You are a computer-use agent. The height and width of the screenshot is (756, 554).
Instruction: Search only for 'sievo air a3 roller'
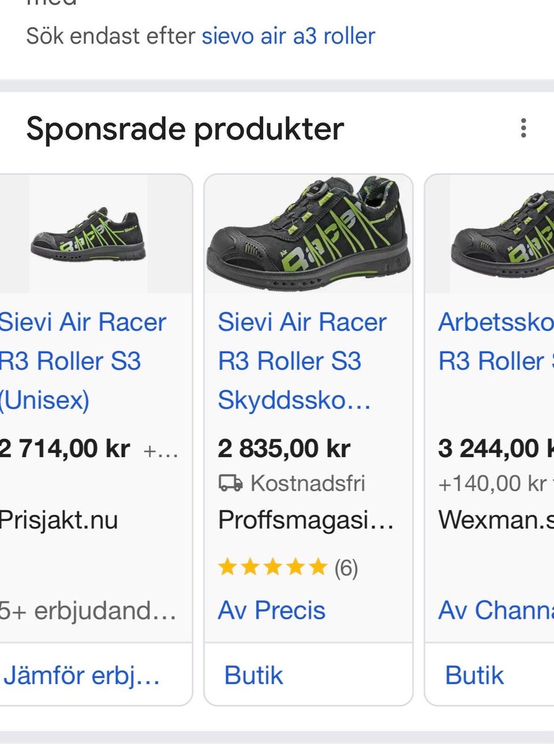tap(288, 36)
